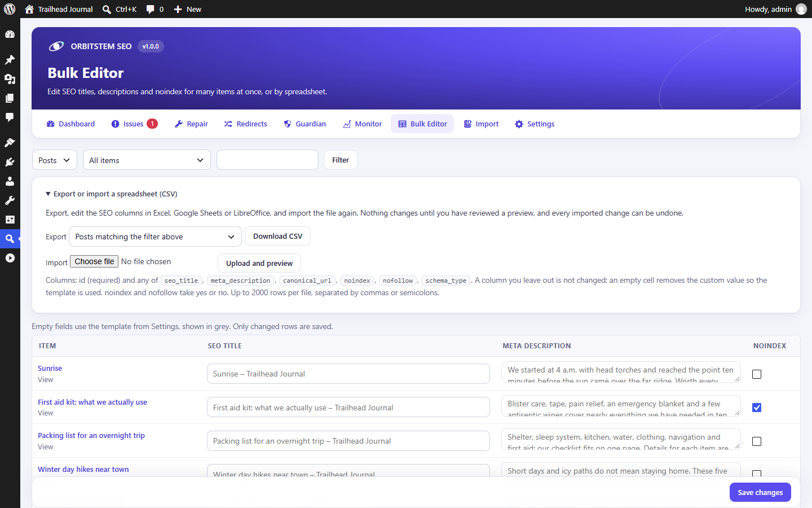Open Tools wrench sidebar icon

click(10, 200)
